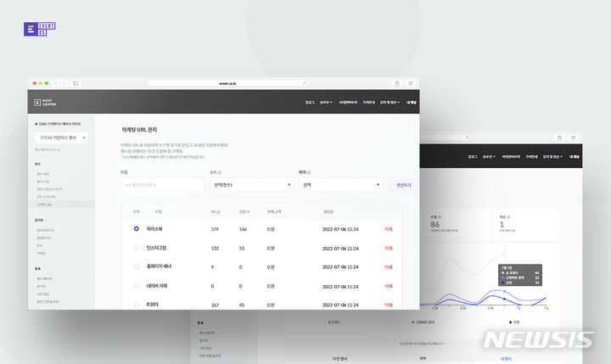
Task: Click 삭제 link for the 페이스북 row
Action: (x=389, y=228)
